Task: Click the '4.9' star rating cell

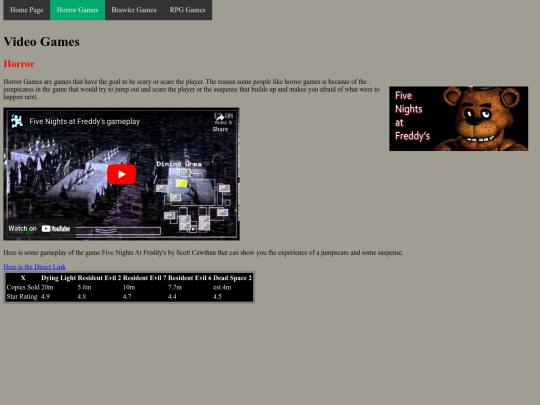Action: (x=45, y=297)
